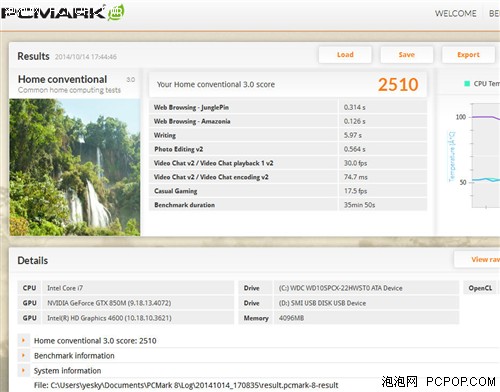Click Your Home conventional 3.0 score label
This screenshot has height=392, width=500.
pyautogui.click(x=216, y=84)
